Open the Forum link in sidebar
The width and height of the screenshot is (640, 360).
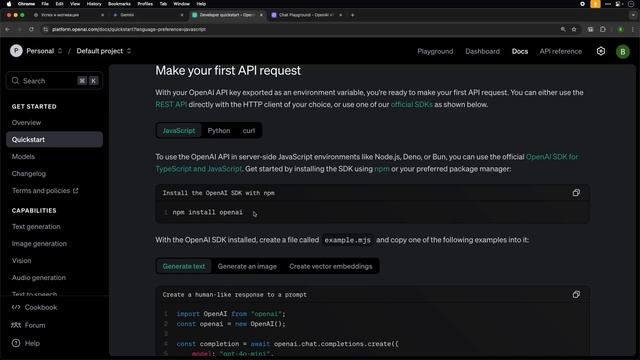(x=29, y=325)
